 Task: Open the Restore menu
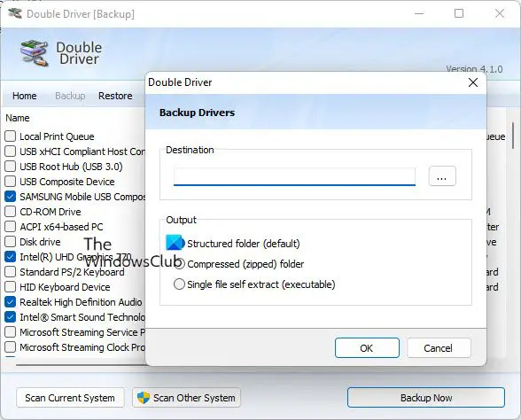(x=115, y=96)
